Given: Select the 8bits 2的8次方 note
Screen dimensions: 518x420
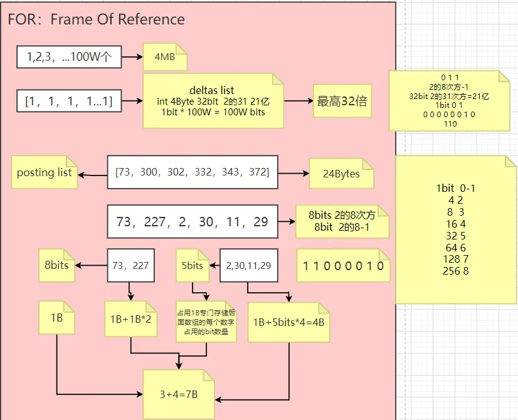Looking at the screenshot, I should click(x=342, y=221).
